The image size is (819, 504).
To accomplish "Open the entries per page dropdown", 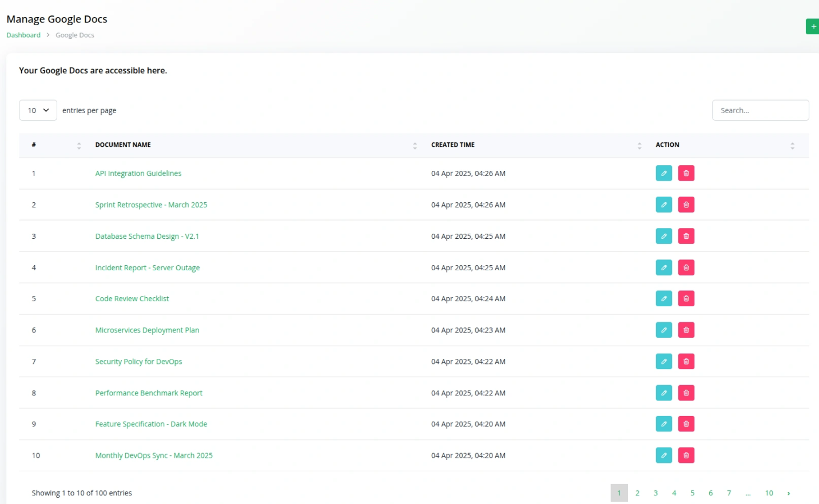I will 38,110.
